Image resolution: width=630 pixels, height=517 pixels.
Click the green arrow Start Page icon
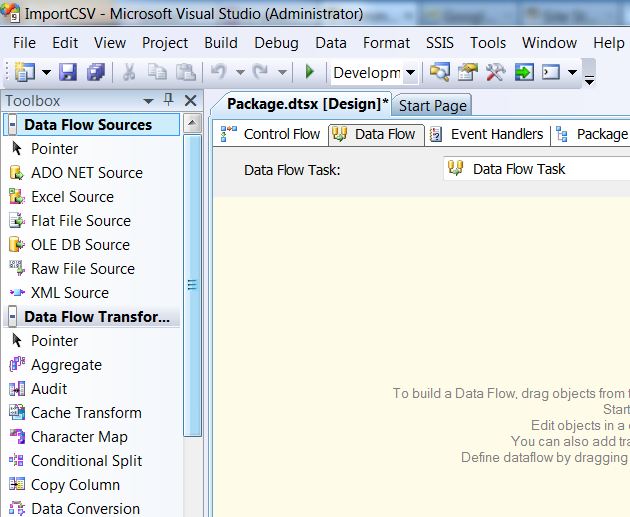524,72
